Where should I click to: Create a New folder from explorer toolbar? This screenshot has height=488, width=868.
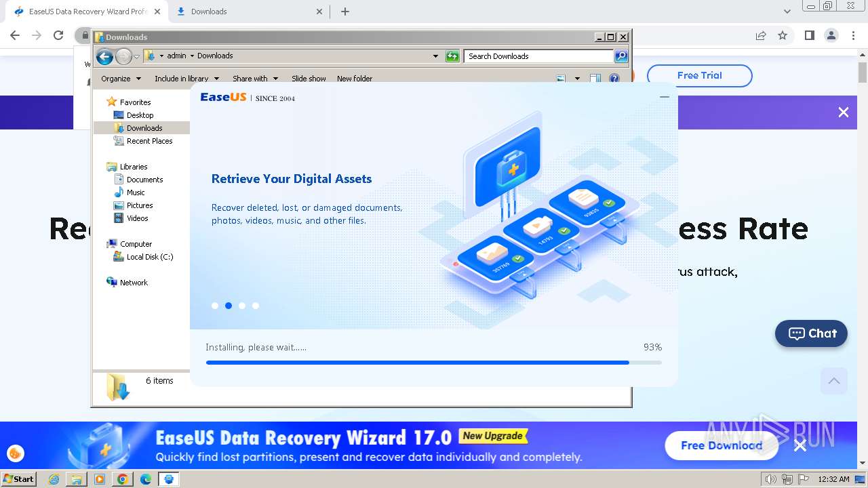pyautogui.click(x=355, y=79)
